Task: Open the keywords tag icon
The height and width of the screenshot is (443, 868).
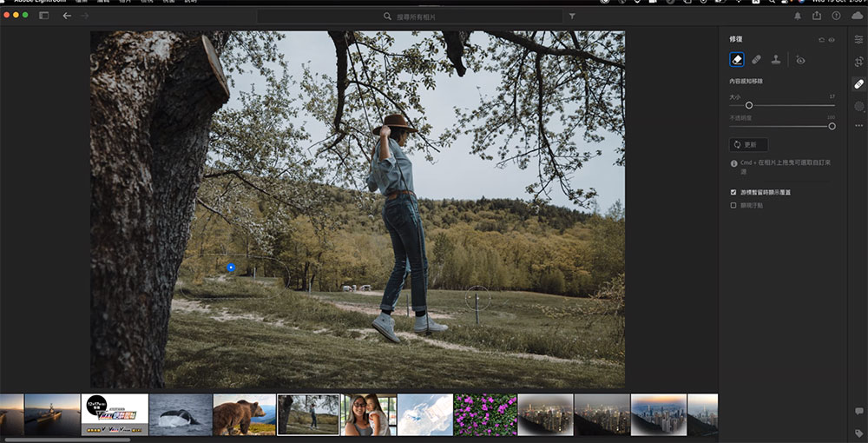Action: pyautogui.click(x=858, y=432)
